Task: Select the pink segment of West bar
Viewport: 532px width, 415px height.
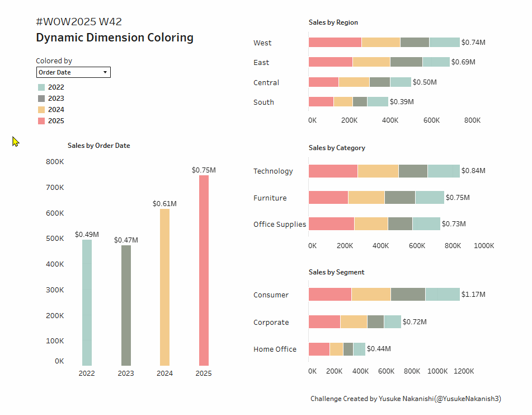Action: (335, 43)
